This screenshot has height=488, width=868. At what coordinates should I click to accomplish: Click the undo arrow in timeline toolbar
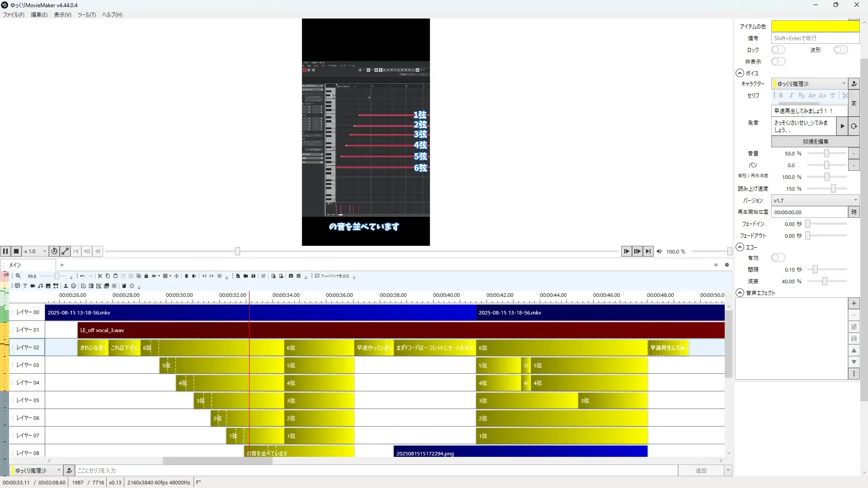click(x=82, y=276)
